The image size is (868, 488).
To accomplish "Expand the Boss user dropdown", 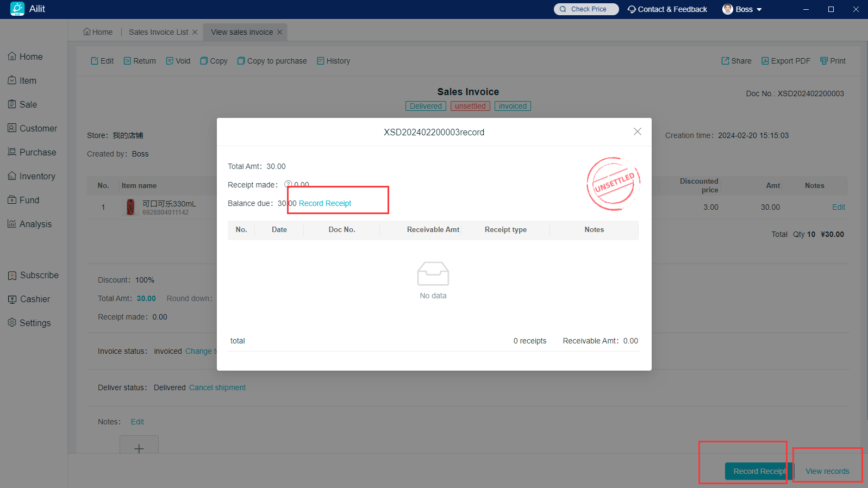I will pos(743,9).
